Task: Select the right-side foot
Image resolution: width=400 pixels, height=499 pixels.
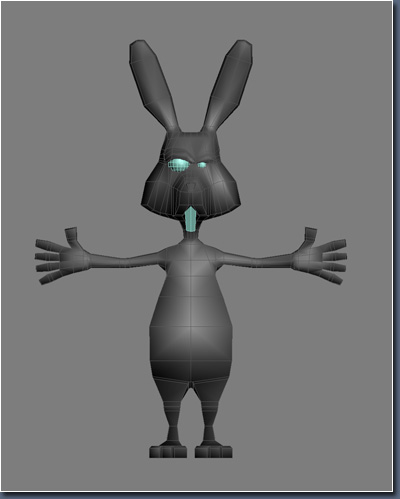Action: coord(214,450)
